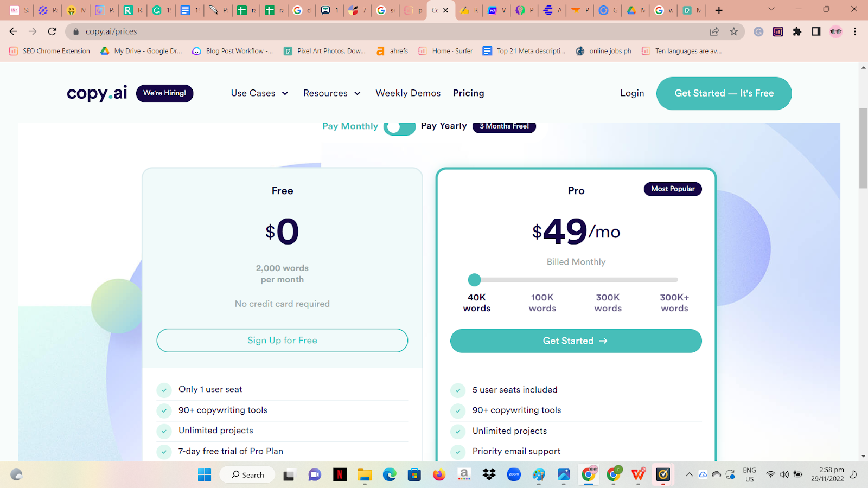The width and height of the screenshot is (868, 488).
Task: Bookmark this page with the star icon
Action: pos(734,31)
